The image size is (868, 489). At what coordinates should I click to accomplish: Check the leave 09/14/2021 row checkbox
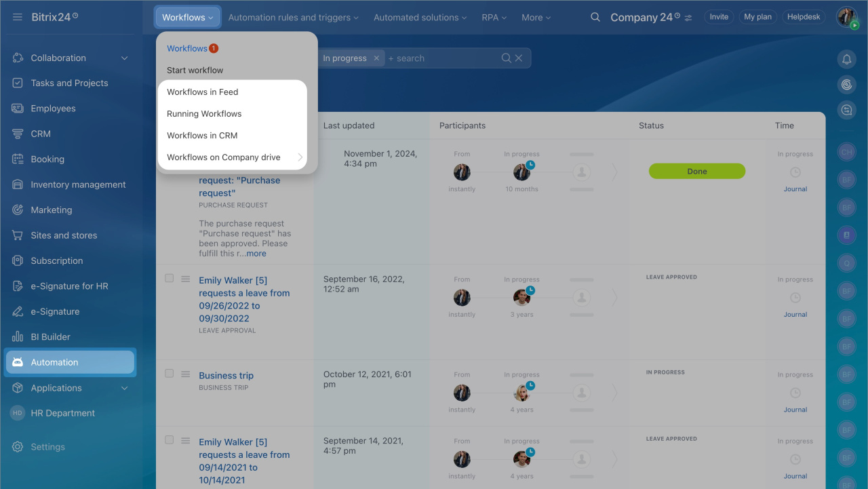[170, 440]
